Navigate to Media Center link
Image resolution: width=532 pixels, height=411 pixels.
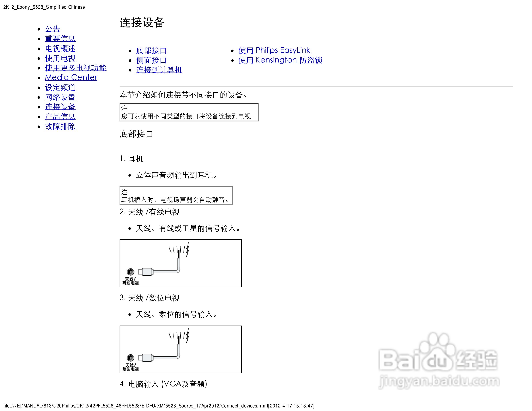pyautogui.click(x=71, y=77)
